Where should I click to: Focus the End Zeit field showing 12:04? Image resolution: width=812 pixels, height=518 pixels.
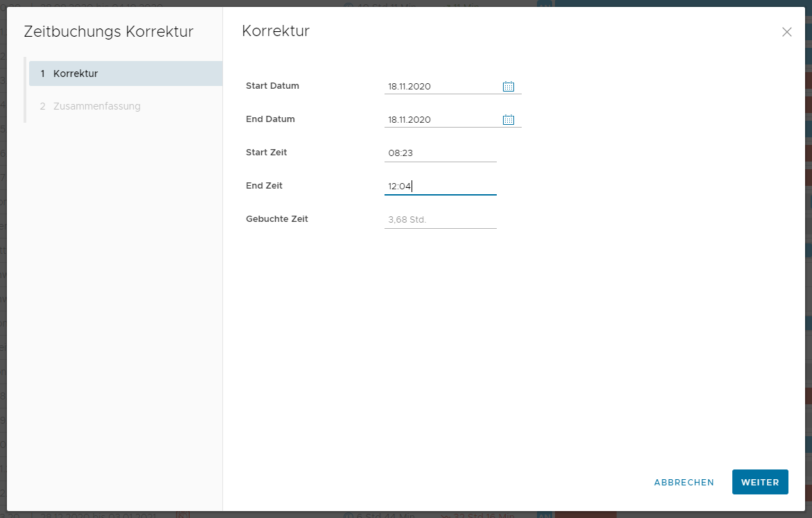(440, 186)
